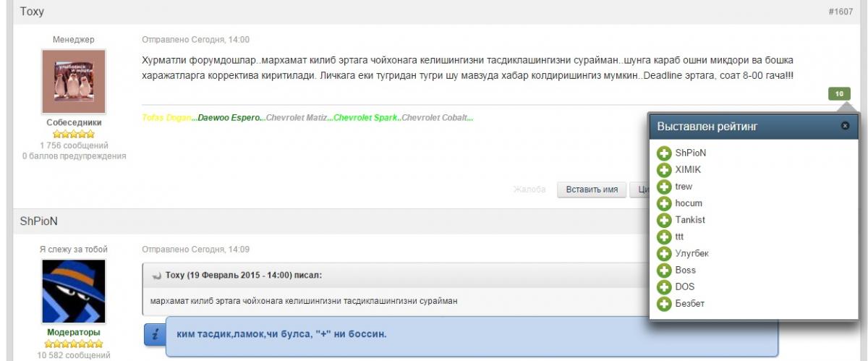Image resolution: width=868 pixels, height=361 pixels.
Task: Select user Безбет in rating list
Action: coord(689,304)
